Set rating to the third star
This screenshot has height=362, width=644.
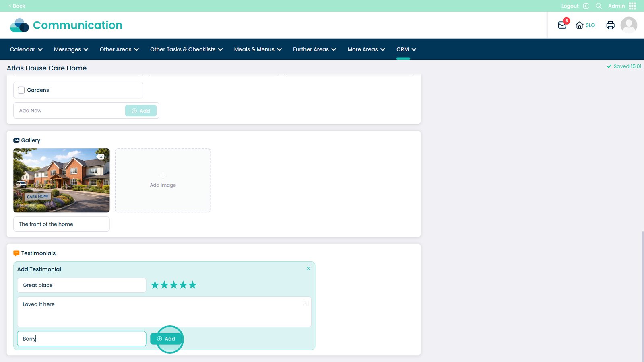pyautogui.click(x=173, y=285)
